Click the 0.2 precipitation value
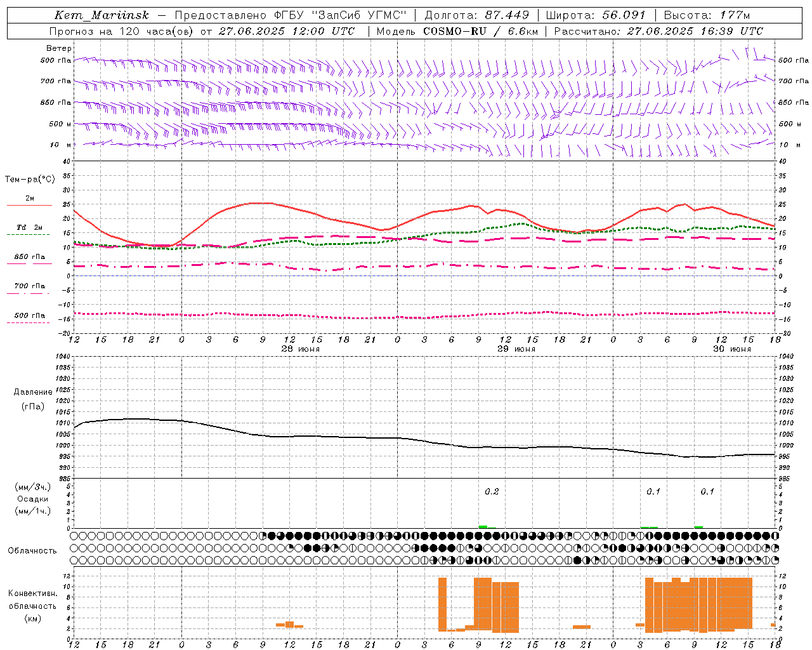The height and width of the screenshot is (650, 812). pos(492,491)
